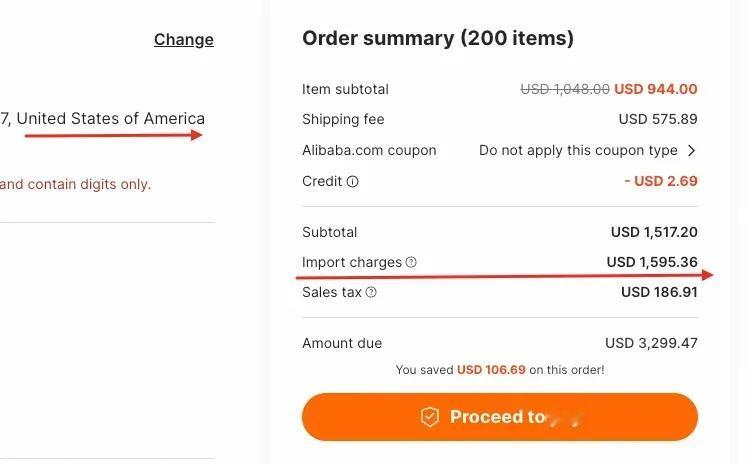Click the Credit info icon

[353, 182]
